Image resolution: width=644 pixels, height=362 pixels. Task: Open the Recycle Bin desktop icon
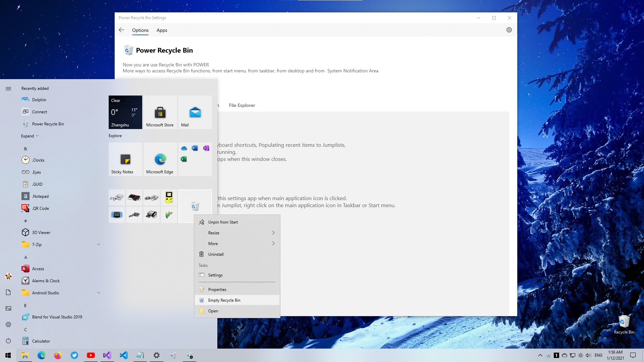(x=624, y=324)
